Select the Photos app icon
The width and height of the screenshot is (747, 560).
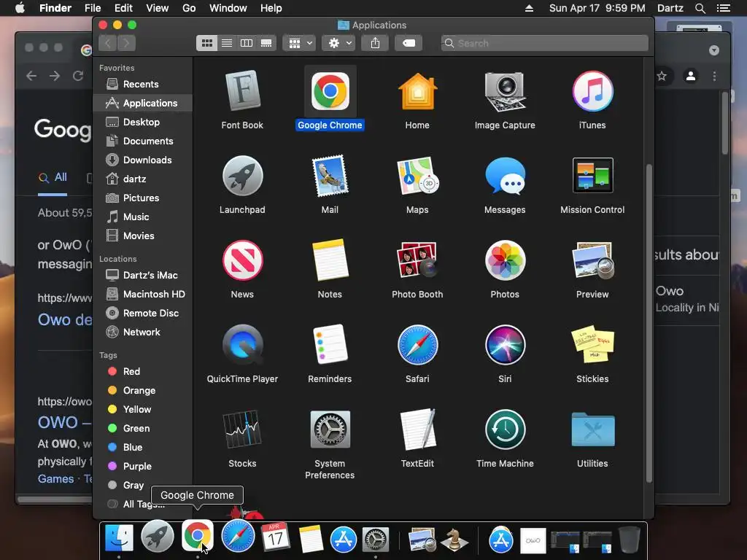click(x=505, y=260)
